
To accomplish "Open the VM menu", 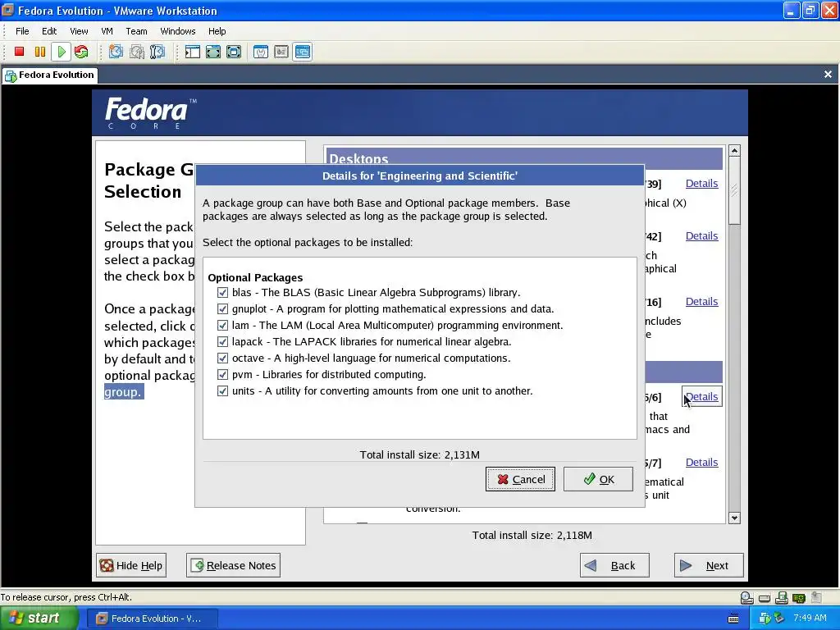I will [x=107, y=31].
